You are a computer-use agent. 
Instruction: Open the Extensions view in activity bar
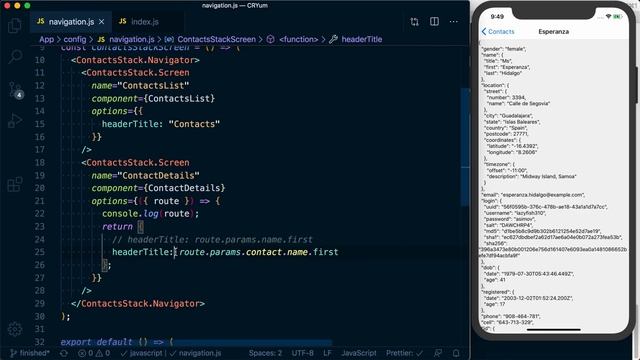click(x=15, y=184)
